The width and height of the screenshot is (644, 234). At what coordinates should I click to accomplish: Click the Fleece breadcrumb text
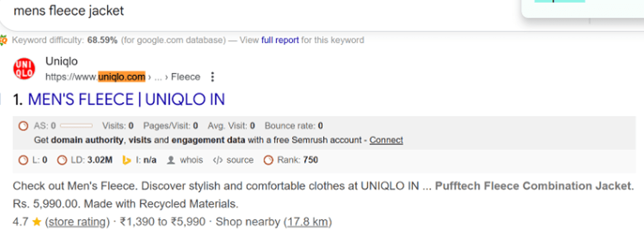tap(186, 77)
